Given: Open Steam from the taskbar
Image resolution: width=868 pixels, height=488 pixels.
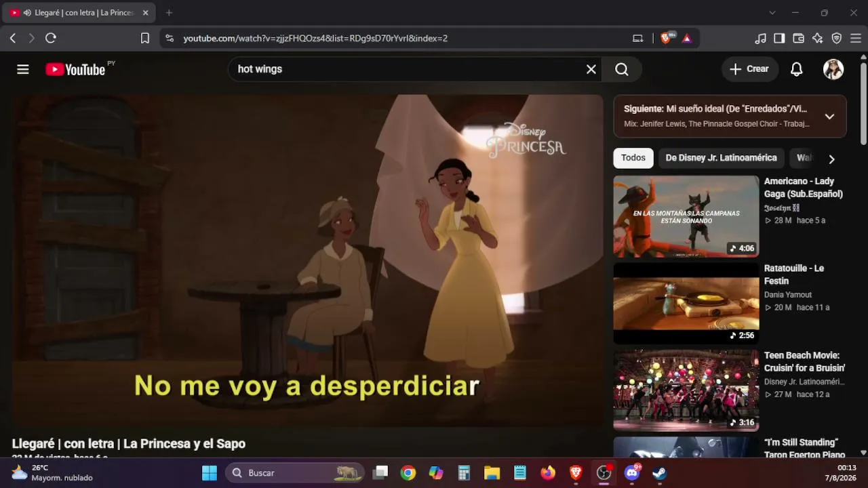Looking at the screenshot, I should [x=660, y=473].
